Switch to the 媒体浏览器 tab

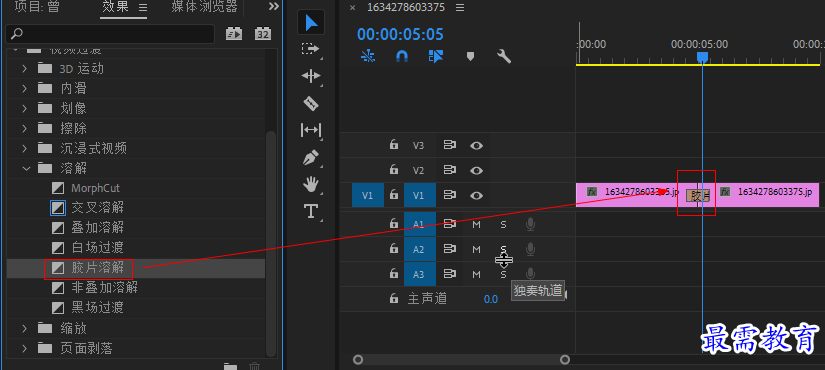click(205, 7)
